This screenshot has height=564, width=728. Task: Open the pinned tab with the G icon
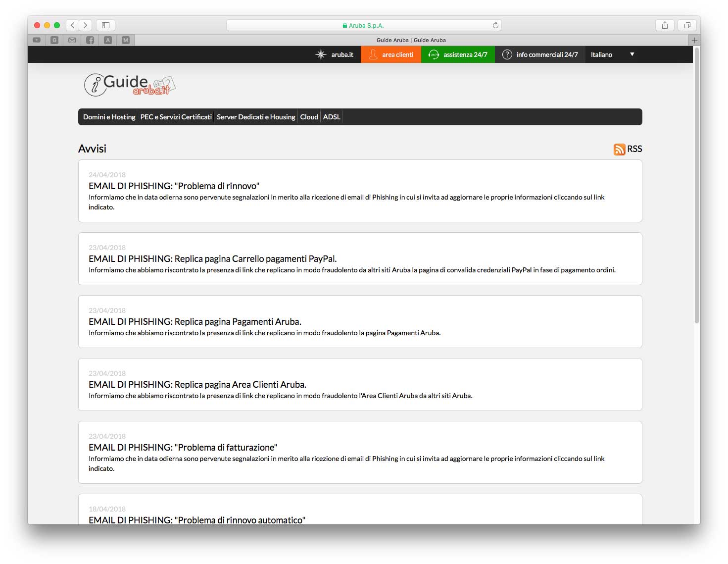coord(54,40)
